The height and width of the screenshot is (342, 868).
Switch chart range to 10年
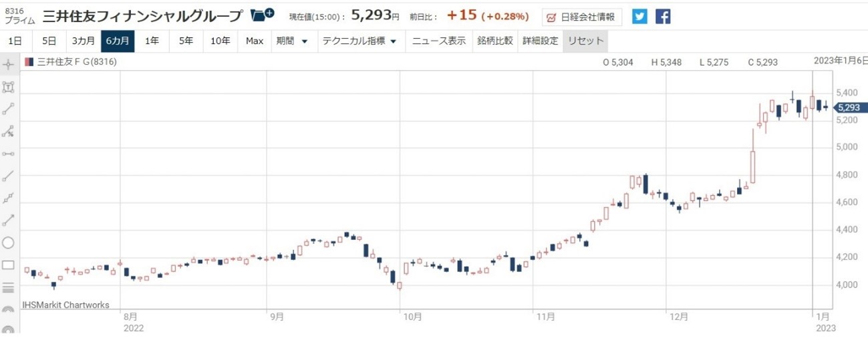(x=220, y=41)
